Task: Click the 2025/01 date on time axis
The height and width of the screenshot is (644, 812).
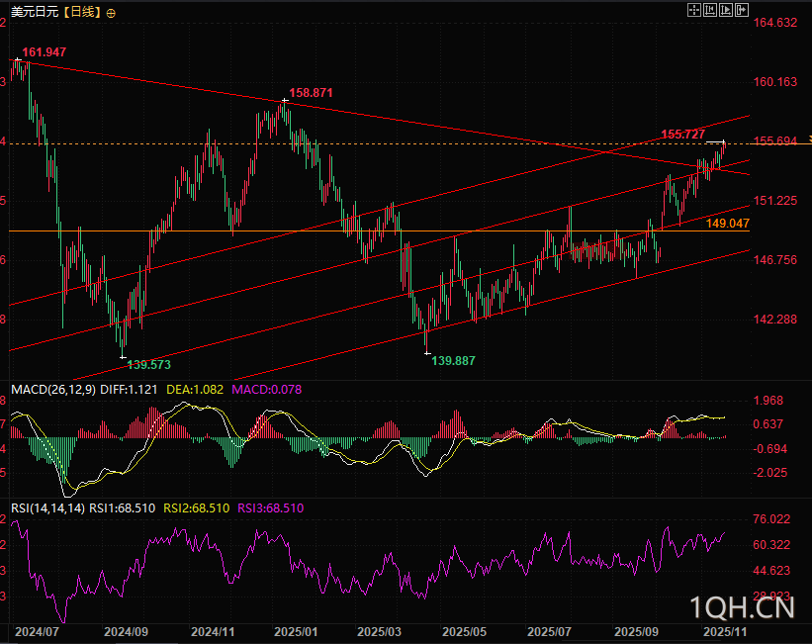Action: pos(297,630)
